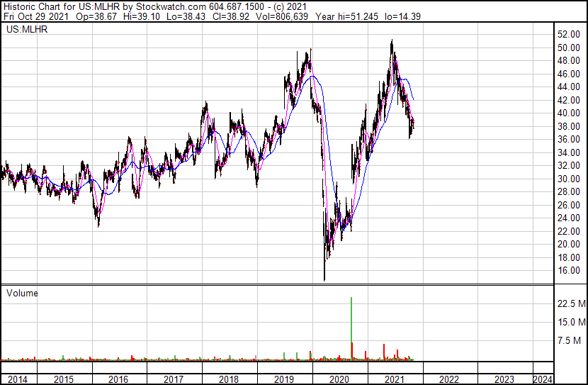
Task: Click the 30.00 price axis value
Action: point(569,179)
